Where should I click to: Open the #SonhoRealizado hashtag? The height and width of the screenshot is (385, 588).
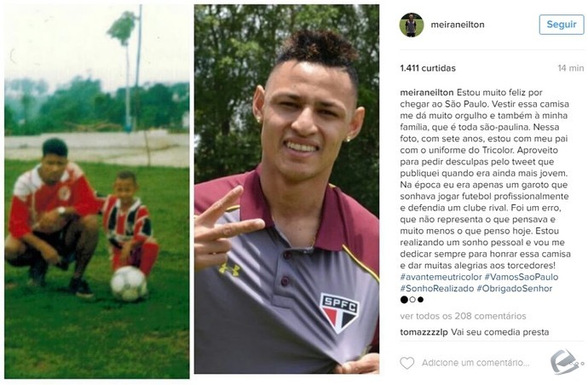[437, 289]
